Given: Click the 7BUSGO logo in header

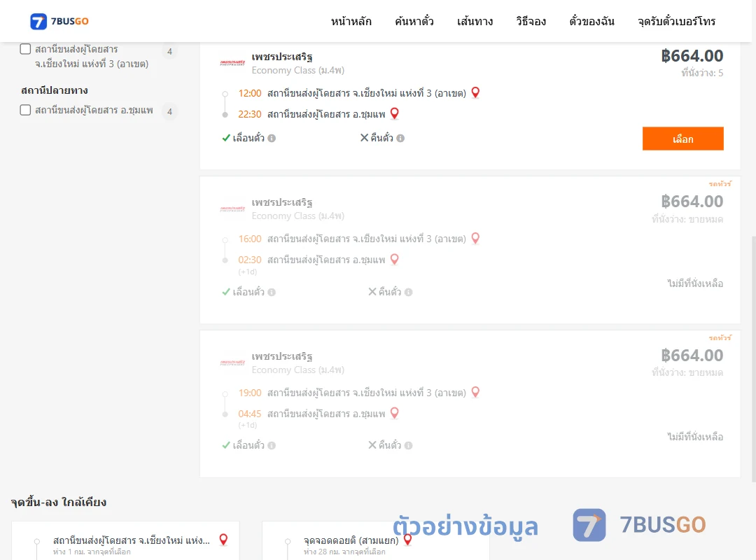Looking at the screenshot, I should [x=59, y=21].
